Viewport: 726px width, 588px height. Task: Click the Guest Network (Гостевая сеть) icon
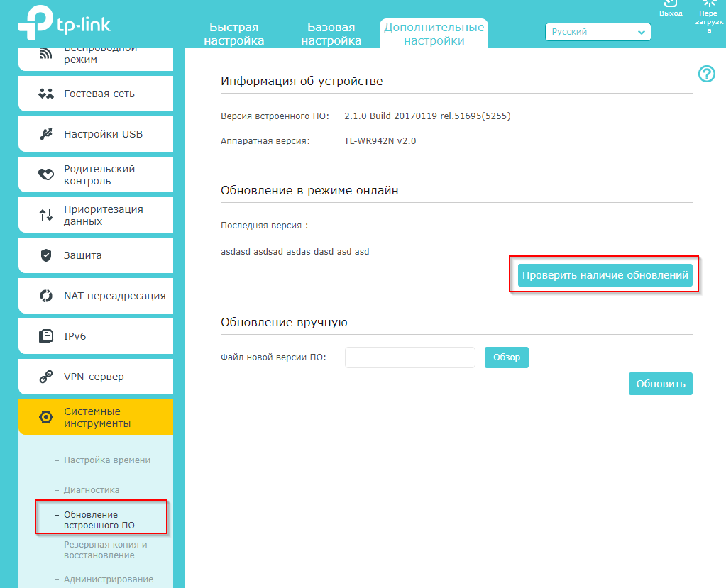click(46, 94)
